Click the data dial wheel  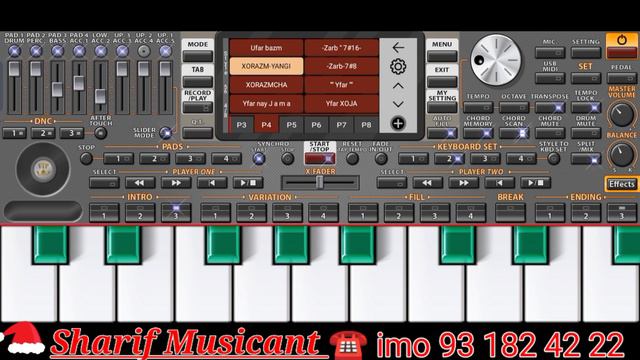tap(496, 60)
